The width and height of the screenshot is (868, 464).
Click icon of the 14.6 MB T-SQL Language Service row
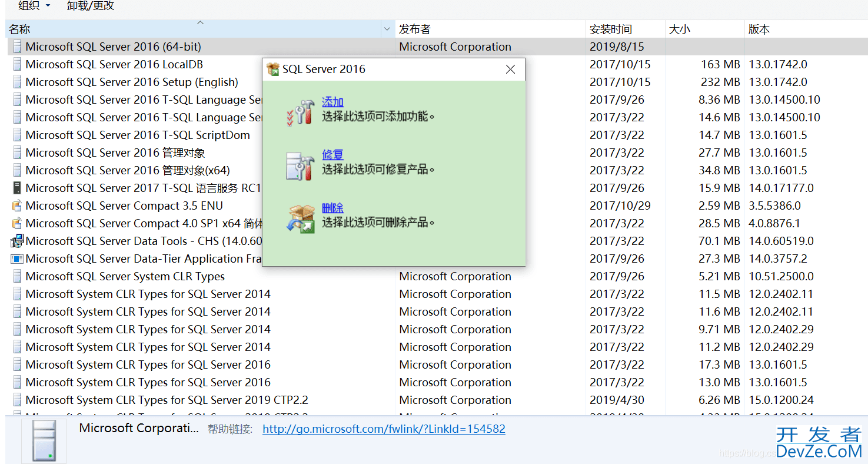point(17,118)
